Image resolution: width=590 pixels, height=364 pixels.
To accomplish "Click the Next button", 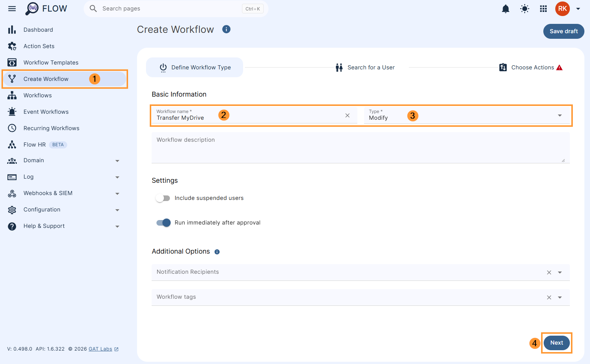I will tap(556, 343).
